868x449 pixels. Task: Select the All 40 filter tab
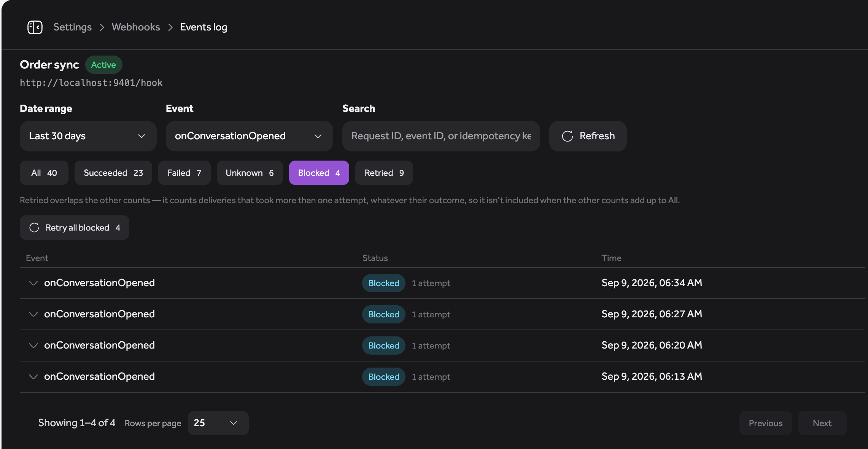44,173
